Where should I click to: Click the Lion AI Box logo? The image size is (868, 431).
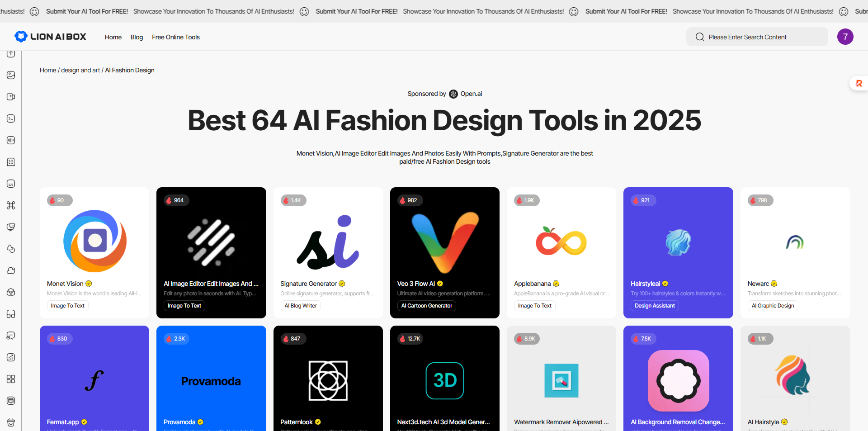[x=50, y=37]
